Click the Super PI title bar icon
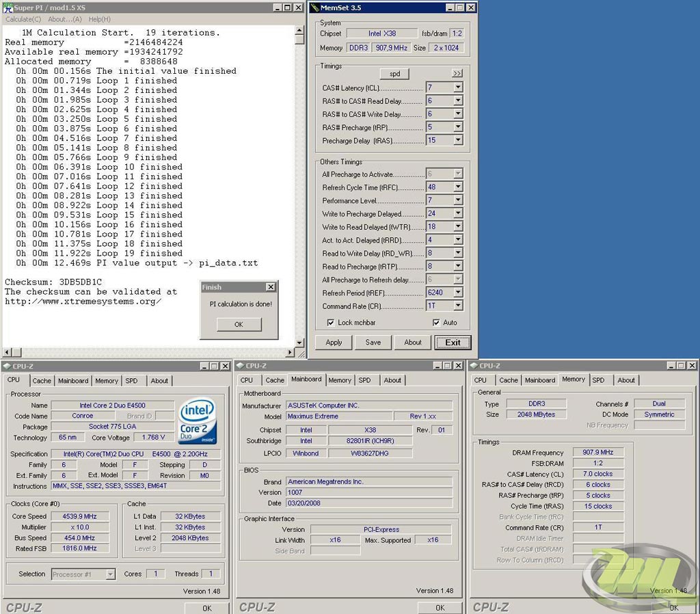The width and height of the screenshot is (700, 614). (8, 7)
